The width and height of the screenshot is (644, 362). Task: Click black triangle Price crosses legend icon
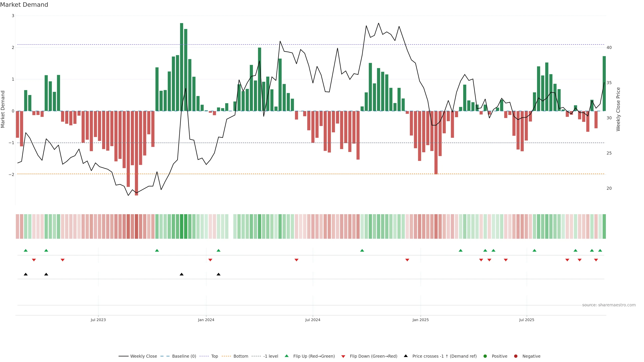click(406, 356)
